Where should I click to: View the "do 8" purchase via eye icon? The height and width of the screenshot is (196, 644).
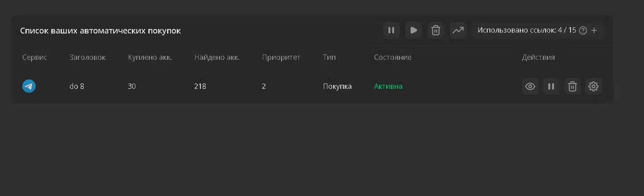530,87
